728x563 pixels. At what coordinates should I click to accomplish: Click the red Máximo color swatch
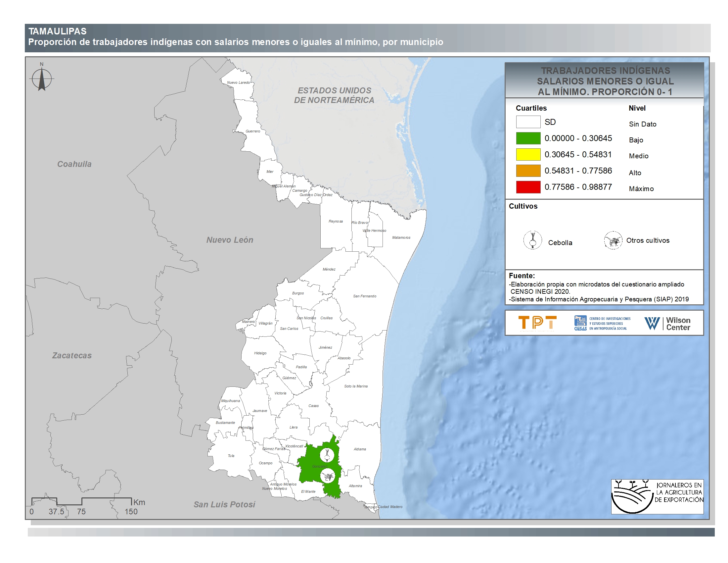tap(528, 187)
